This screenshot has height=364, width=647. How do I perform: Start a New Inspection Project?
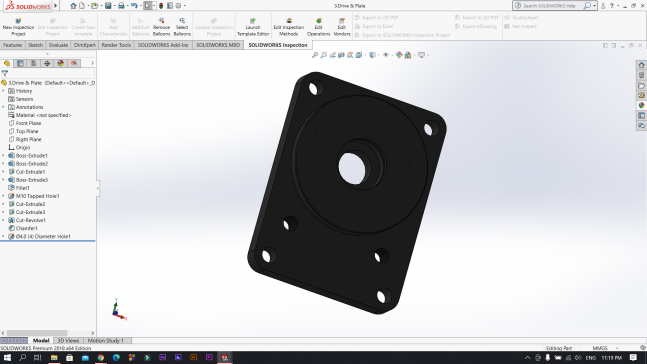point(18,27)
